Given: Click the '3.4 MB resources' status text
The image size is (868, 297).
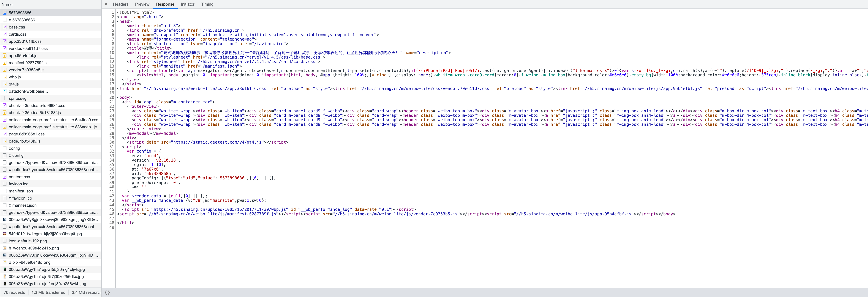Looking at the screenshot, I should tap(86, 293).
